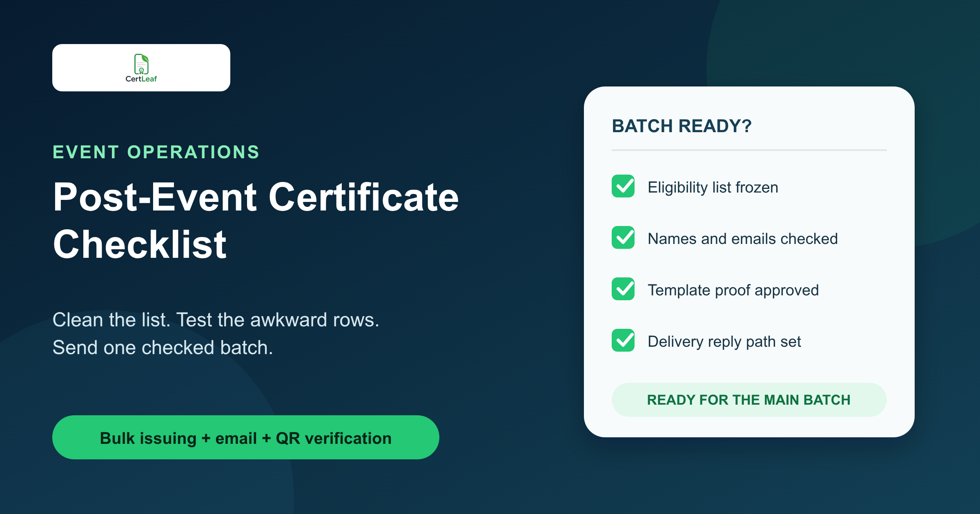Screen dimensions: 980x514
Task: Click the word Checklist in the title
Action: pyautogui.click(x=140, y=245)
